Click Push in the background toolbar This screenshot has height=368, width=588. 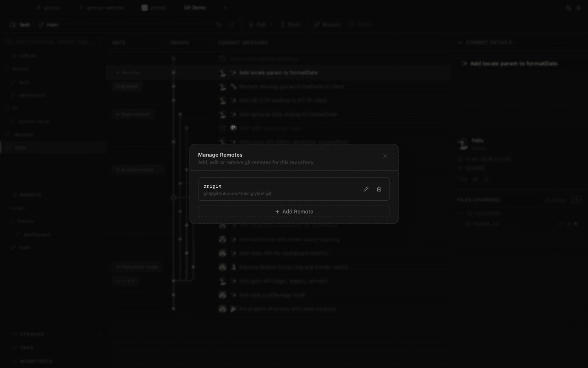coord(291,25)
